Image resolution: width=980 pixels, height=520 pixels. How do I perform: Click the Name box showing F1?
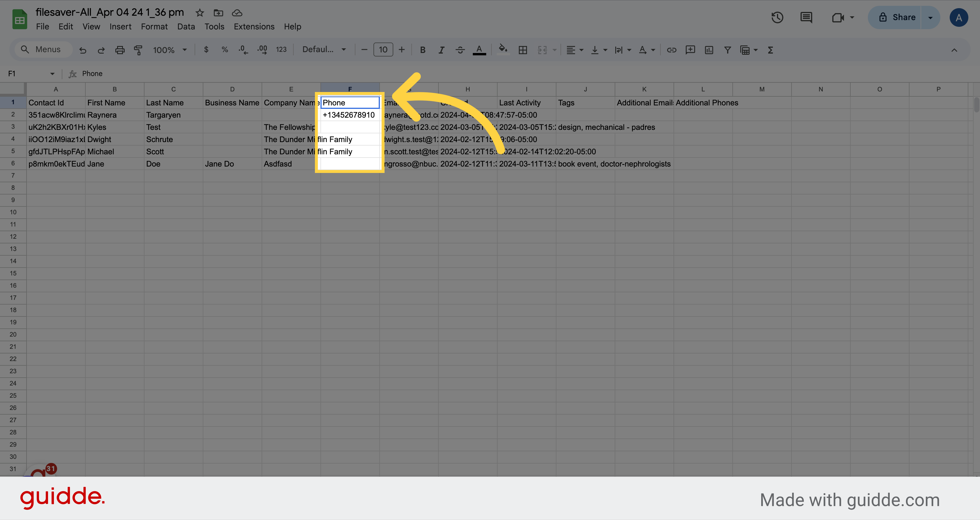click(31, 74)
